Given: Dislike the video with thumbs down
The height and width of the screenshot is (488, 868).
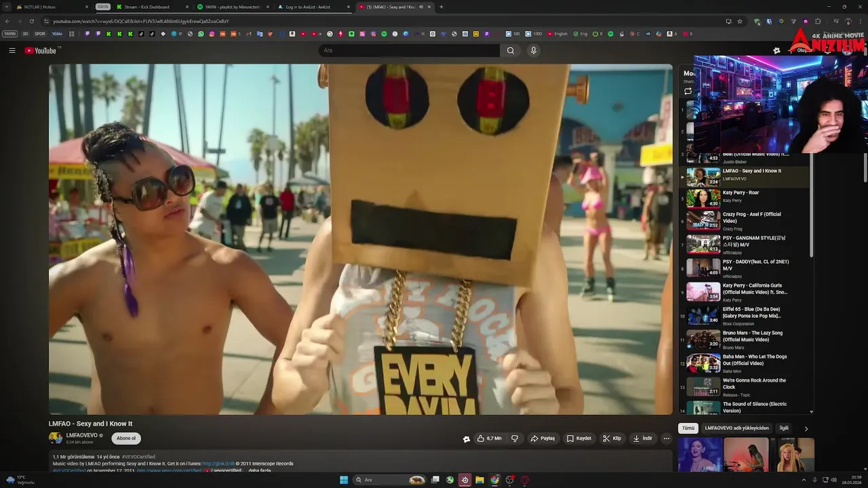Looking at the screenshot, I should pos(515,439).
